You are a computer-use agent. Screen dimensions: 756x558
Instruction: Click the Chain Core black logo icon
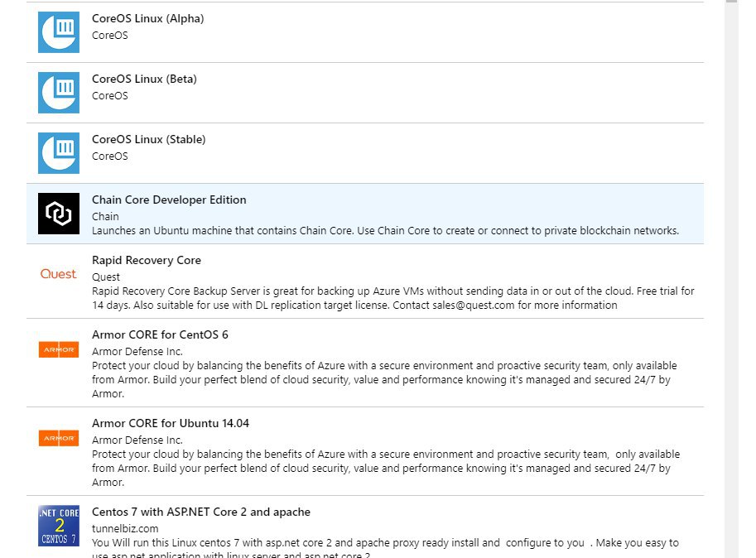coord(58,214)
